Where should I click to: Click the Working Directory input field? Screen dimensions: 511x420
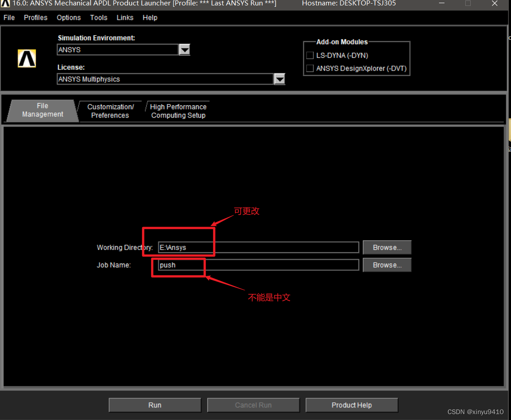(258, 247)
